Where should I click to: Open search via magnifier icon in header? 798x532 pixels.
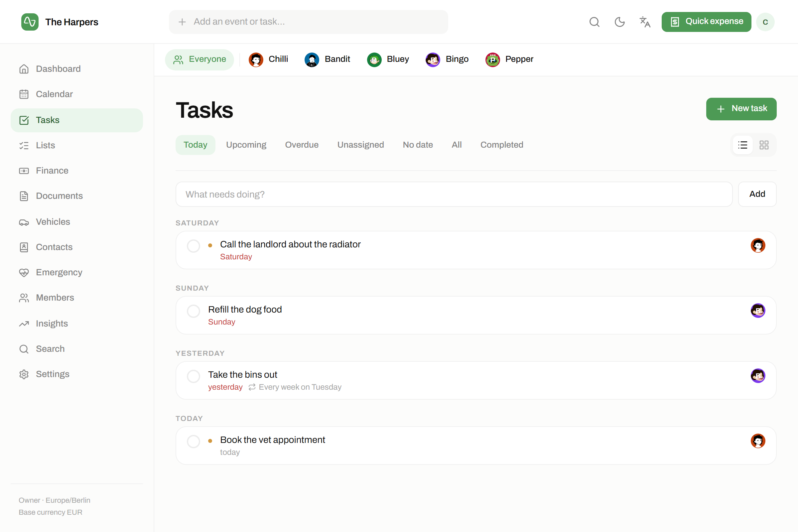tap(594, 22)
